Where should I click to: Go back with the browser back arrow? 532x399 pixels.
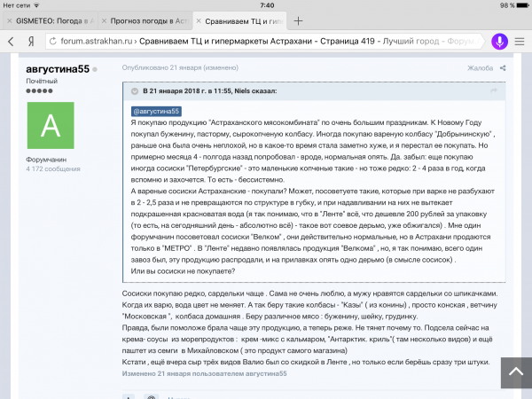tap(11, 42)
